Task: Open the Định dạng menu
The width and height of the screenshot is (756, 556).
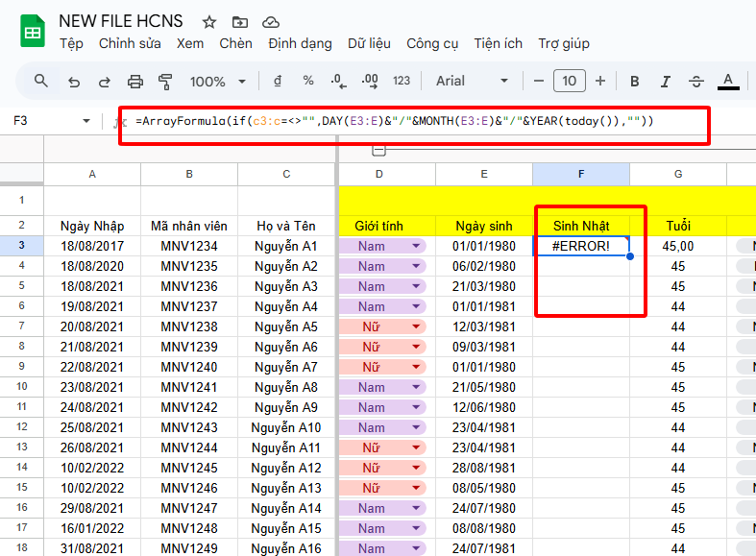Action: 300,43
